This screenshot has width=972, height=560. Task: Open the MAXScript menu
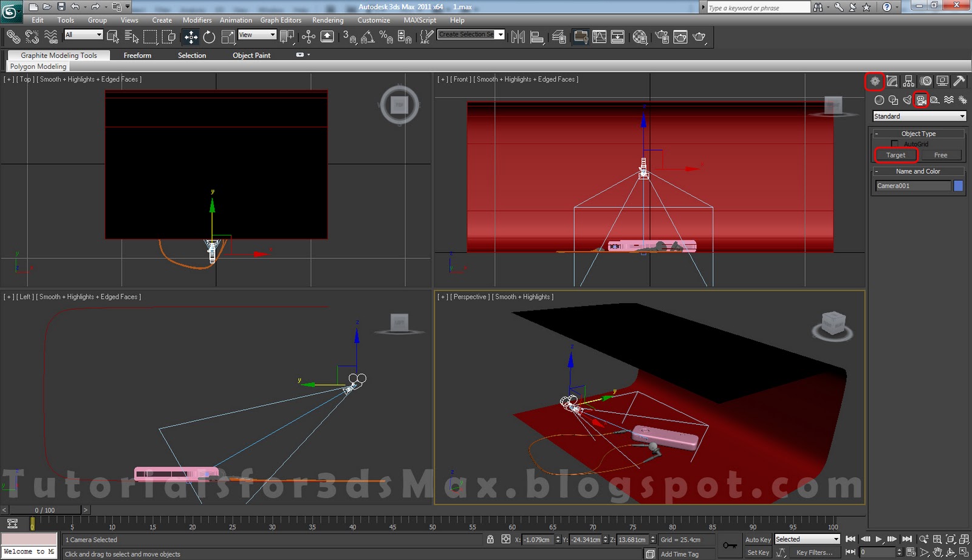pos(420,20)
